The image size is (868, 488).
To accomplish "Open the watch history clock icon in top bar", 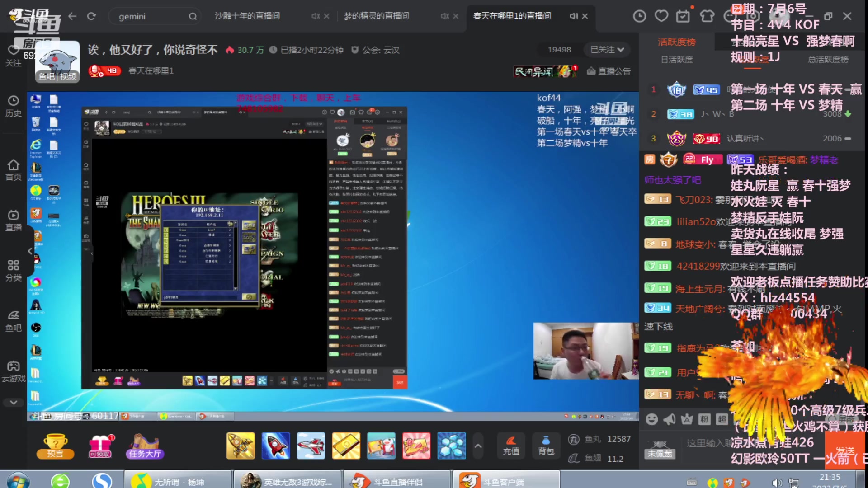I will pyautogui.click(x=639, y=16).
